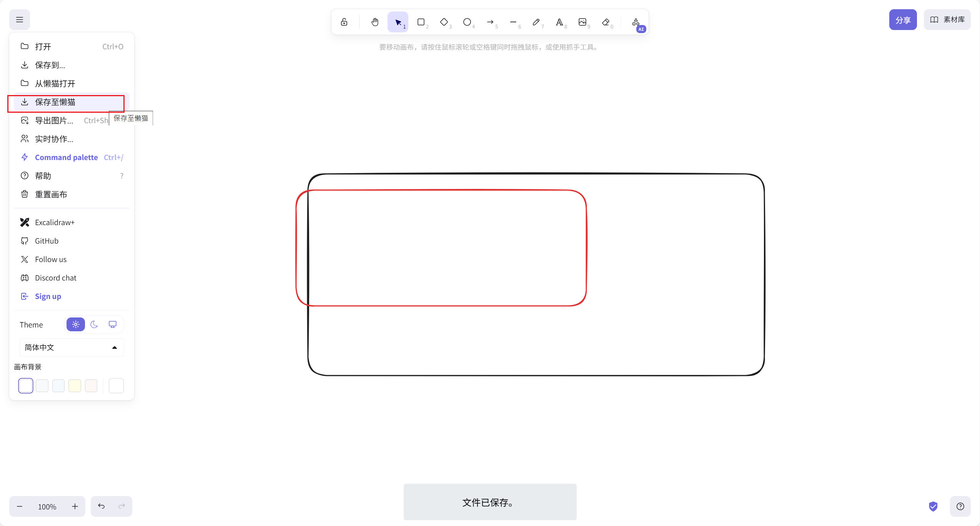Toggle the canvas lock tool
The width and height of the screenshot is (980, 526).
pos(344,22)
